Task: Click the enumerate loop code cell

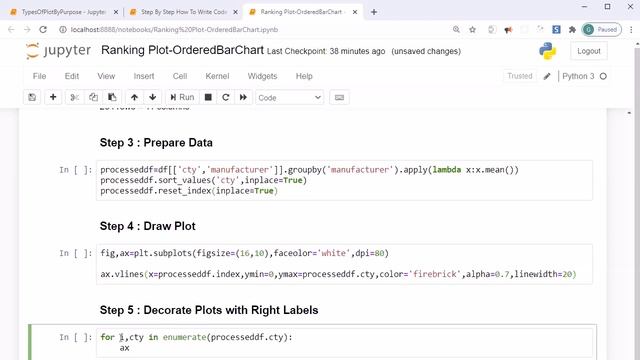Action: tap(344, 343)
